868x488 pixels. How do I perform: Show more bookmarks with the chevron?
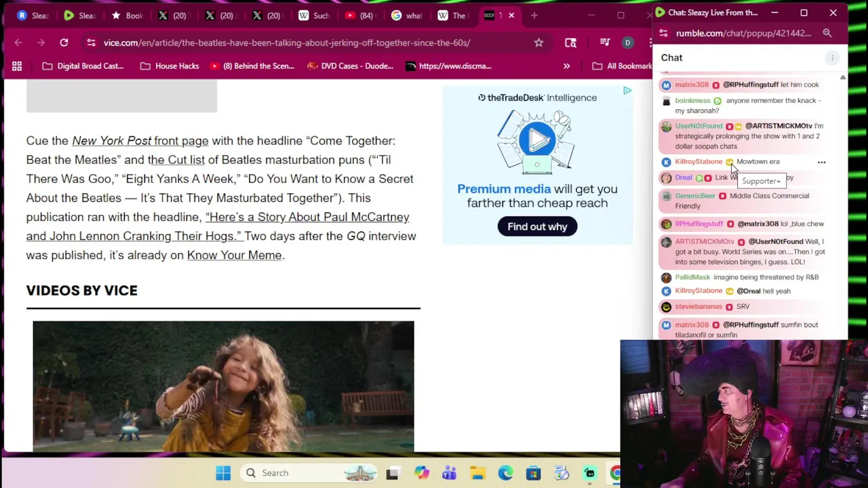(566, 66)
